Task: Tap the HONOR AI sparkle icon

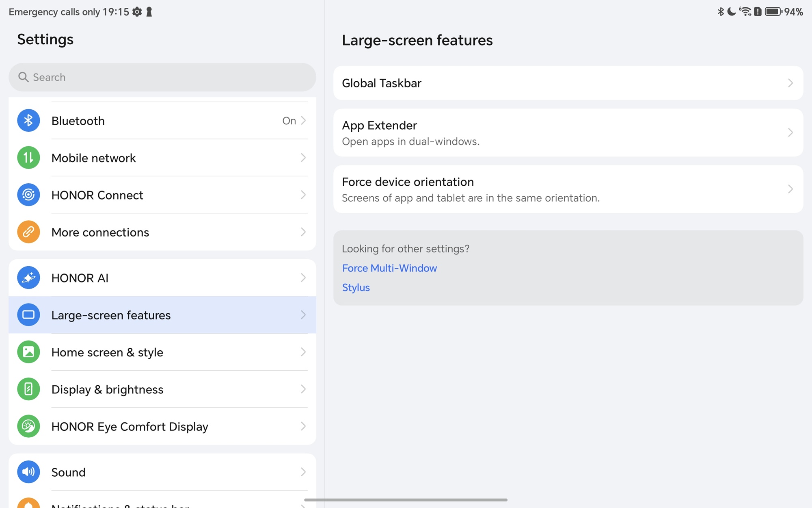Action: pos(28,278)
